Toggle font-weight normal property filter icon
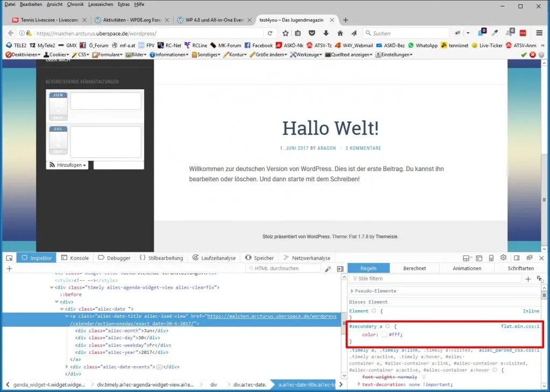Viewport: 550px width, 392px height. pos(424,377)
